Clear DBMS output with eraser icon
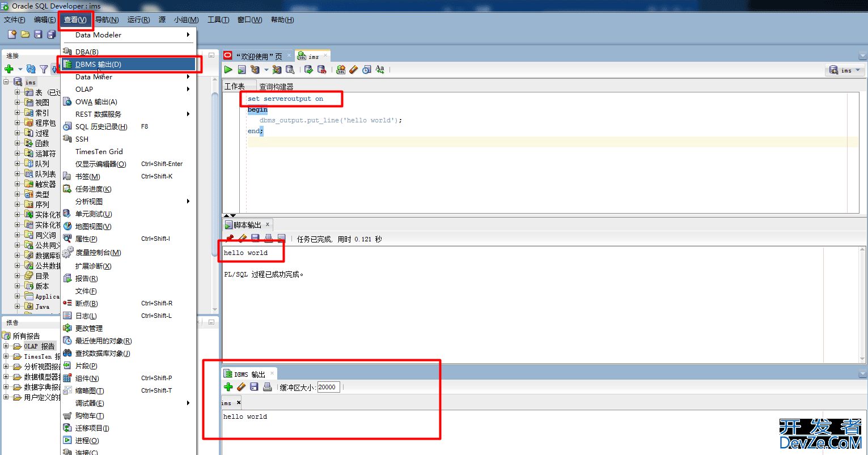The width and height of the screenshot is (868, 455). 241,387
